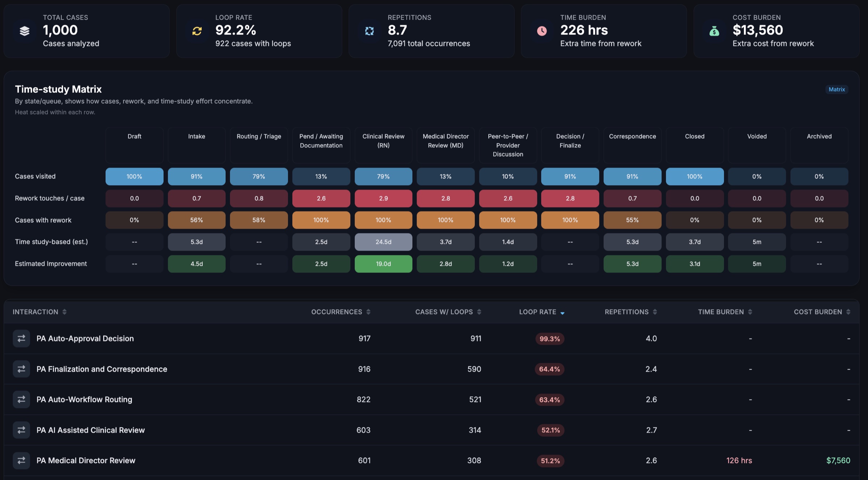This screenshot has width=868, height=480.
Task: Click the $7,560 cost burden value
Action: coord(838,460)
